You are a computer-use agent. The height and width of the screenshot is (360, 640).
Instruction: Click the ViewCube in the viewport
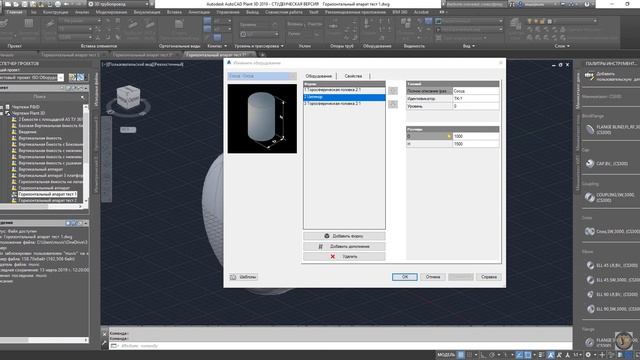[128, 97]
